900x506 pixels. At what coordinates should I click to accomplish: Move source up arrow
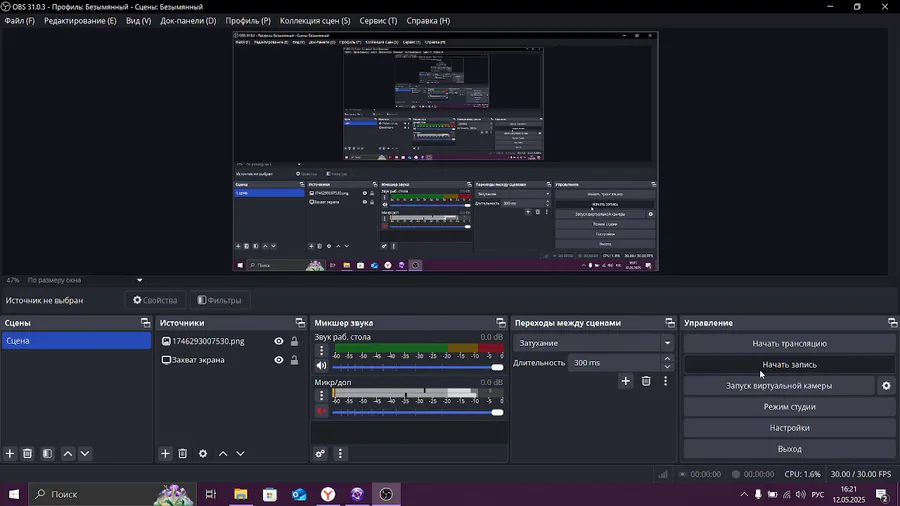click(223, 454)
